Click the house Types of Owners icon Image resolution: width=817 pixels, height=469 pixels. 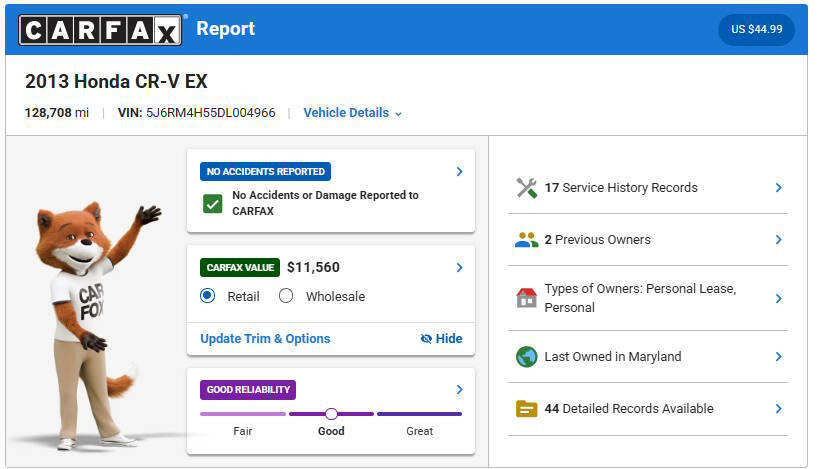(526, 298)
